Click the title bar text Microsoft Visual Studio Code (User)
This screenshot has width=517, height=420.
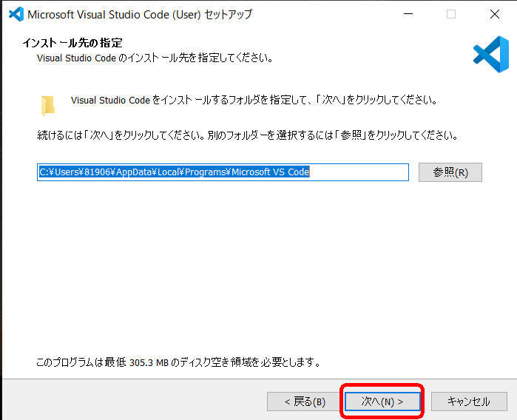114,15
